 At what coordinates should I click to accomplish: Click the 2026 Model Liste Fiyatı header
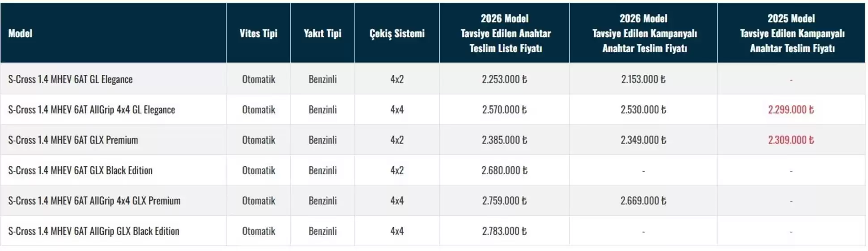click(505, 33)
